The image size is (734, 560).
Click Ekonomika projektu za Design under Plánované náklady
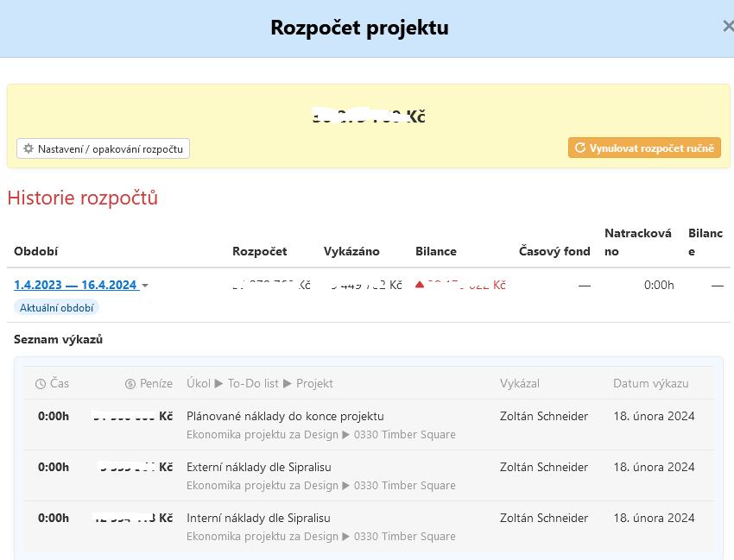[263, 435]
